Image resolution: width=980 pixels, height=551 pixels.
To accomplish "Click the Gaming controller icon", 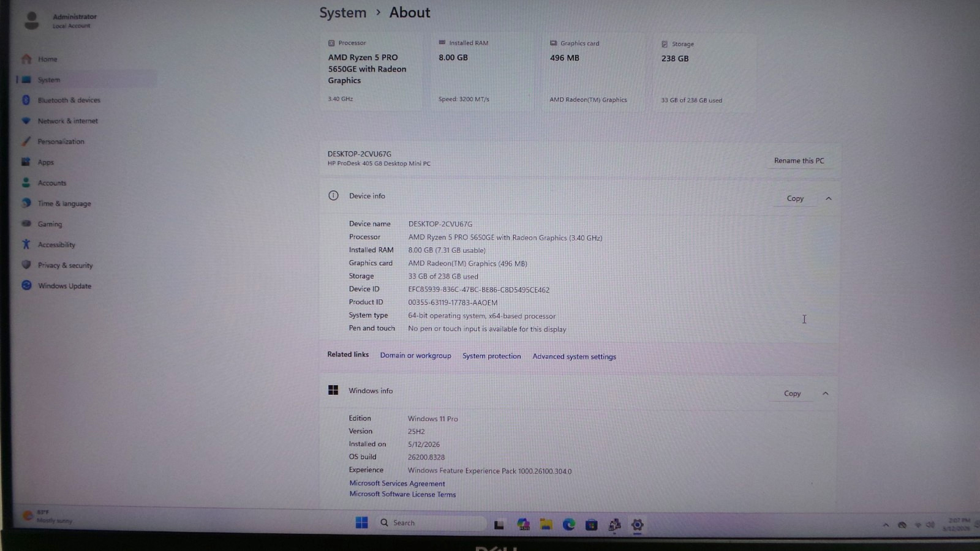I will pyautogui.click(x=26, y=224).
